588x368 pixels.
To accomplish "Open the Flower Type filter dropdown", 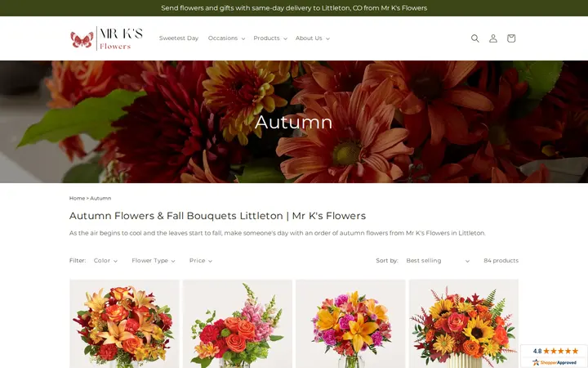I will click(x=154, y=261).
